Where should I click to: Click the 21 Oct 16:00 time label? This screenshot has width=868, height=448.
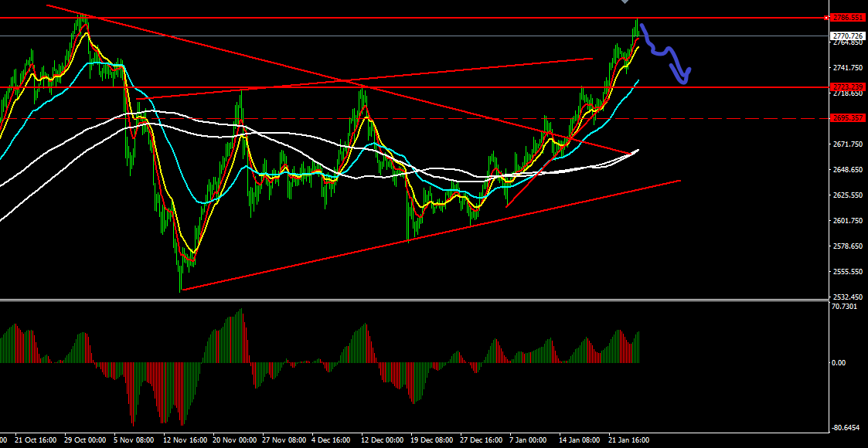(36, 440)
